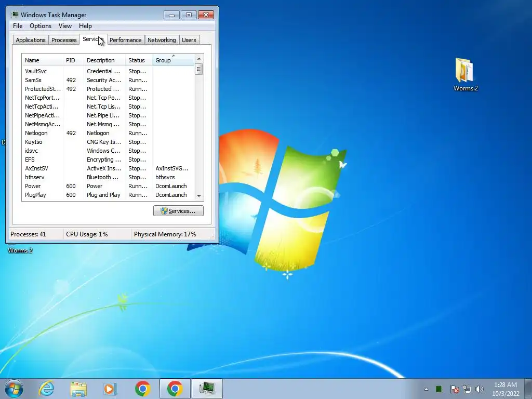This screenshot has width=532, height=399.
Task: Switch to the Applications tab
Action: coord(31,40)
